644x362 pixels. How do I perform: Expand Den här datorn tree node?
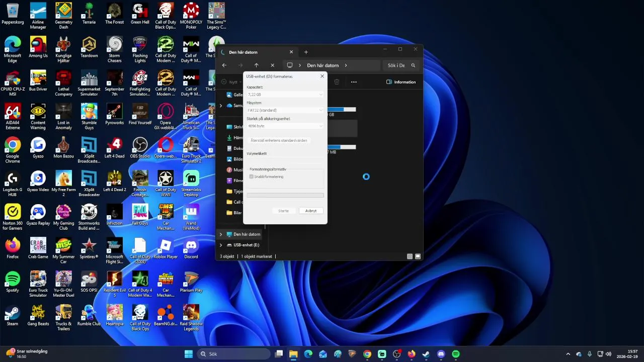(x=220, y=234)
